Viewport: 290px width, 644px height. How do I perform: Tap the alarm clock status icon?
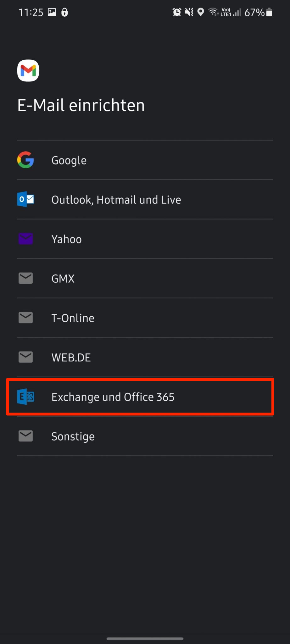[x=177, y=12]
